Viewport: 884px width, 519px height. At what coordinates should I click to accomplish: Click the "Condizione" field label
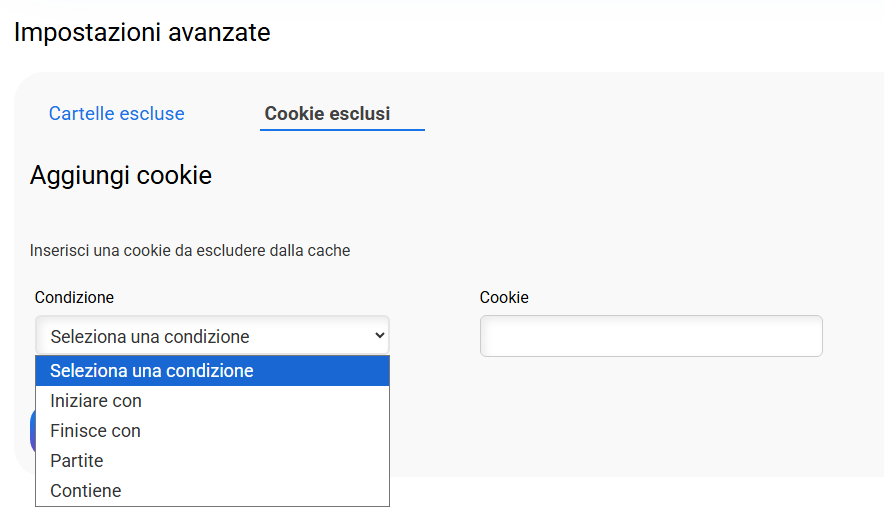(74, 297)
